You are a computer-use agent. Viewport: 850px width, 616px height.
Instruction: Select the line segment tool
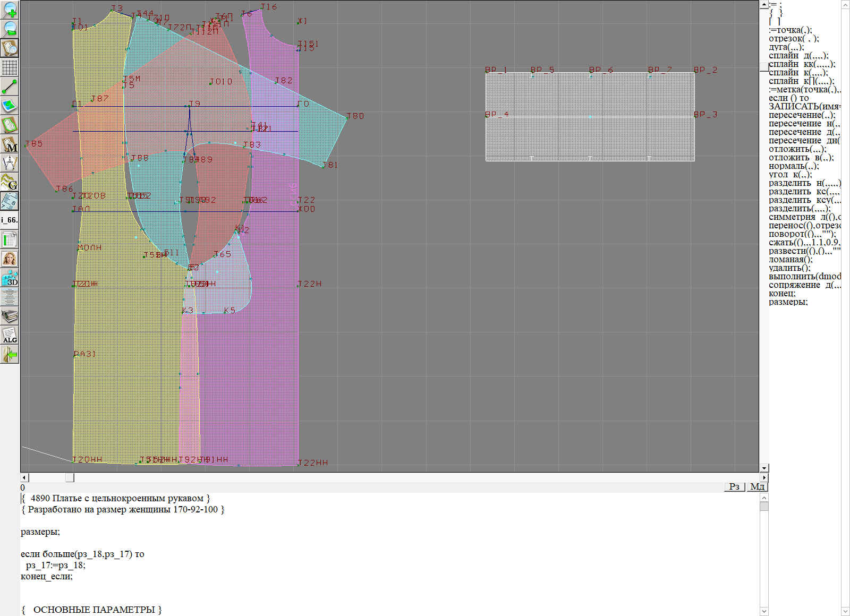tap(10, 87)
